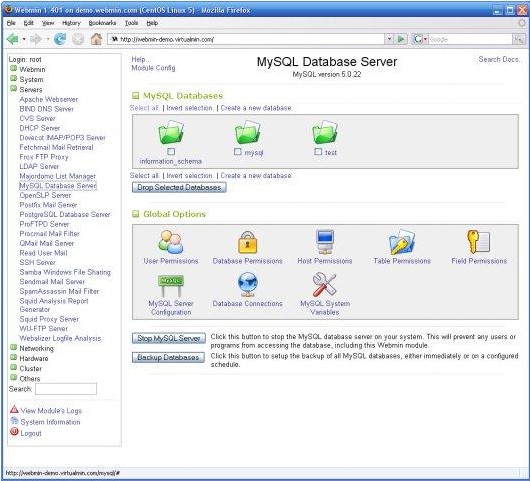Click the Google search box
530x481 pixels.
471,39
